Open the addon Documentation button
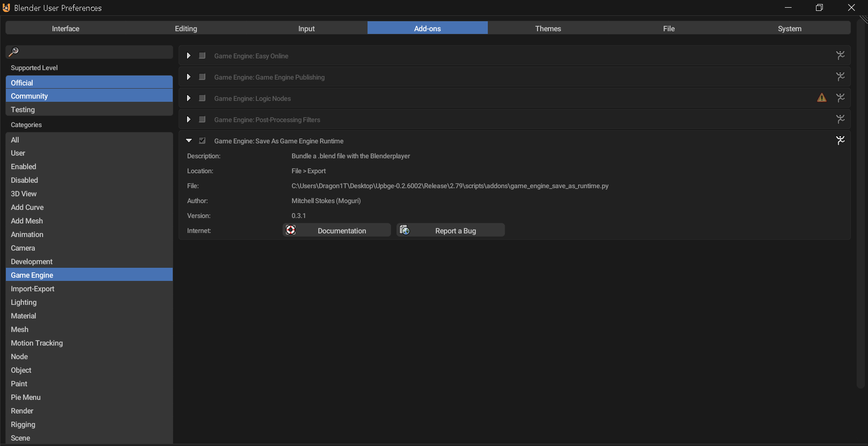Viewport: 868px width, 446px height. (x=337, y=230)
